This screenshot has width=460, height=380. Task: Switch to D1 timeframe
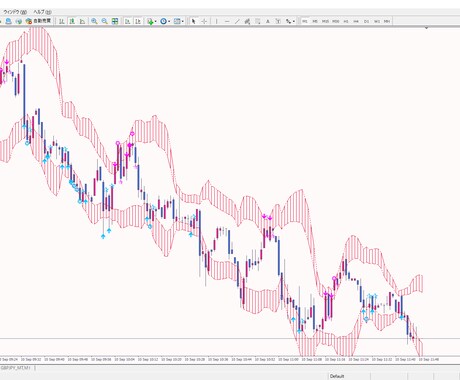click(x=366, y=21)
